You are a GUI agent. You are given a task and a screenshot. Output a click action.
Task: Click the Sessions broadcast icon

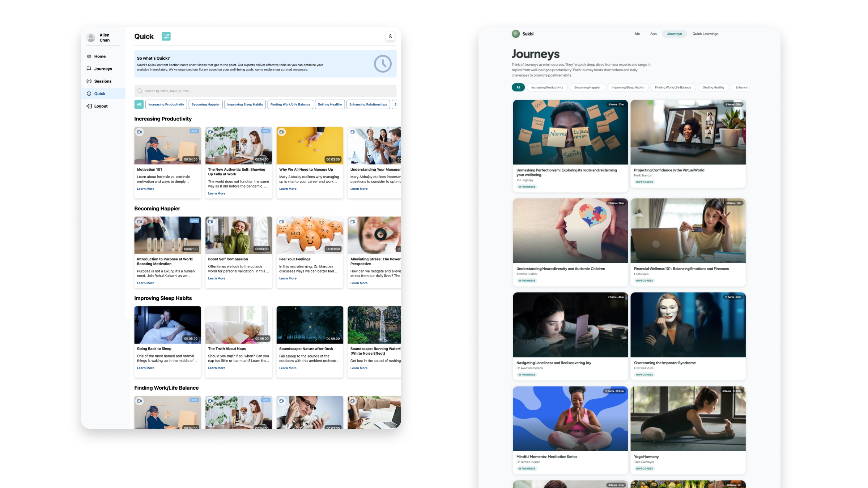tap(89, 81)
